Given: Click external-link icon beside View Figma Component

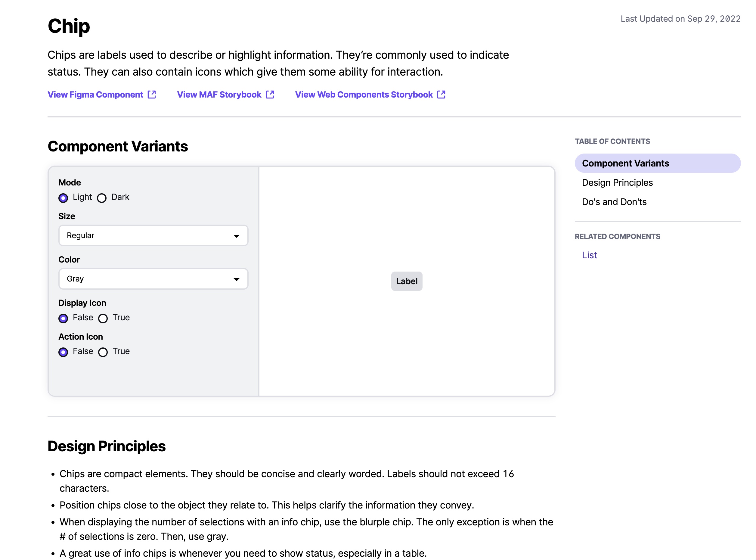Looking at the screenshot, I should [152, 95].
